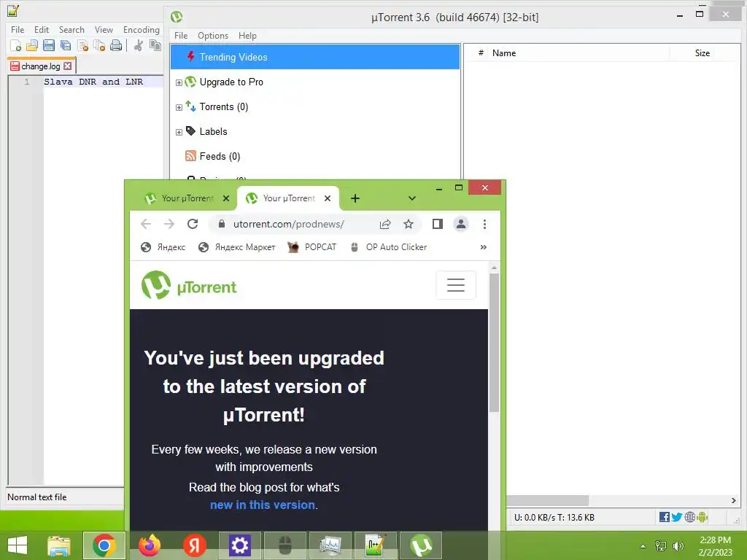Open the µTorrent Options menu
Screen dimensions: 747x560
213,36
